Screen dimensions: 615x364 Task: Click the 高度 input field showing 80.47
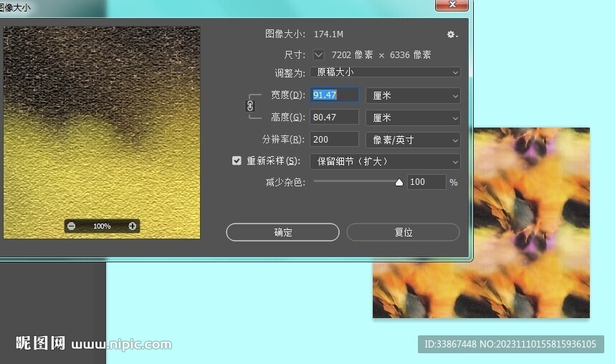334,117
